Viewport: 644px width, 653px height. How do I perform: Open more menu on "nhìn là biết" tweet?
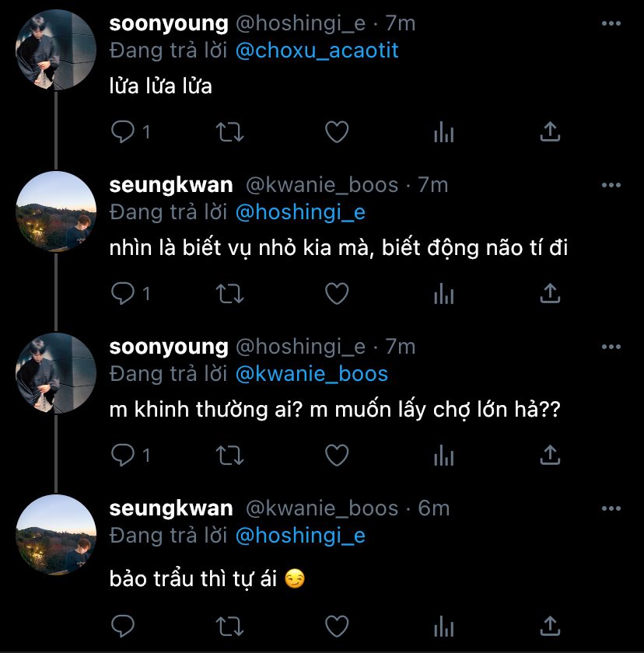point(612,185)
